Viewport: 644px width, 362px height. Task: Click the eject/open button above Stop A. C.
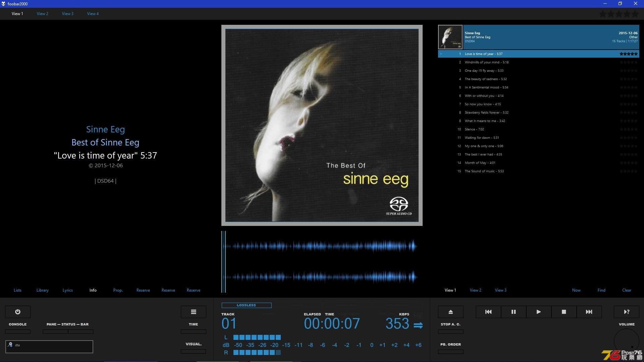451,312
